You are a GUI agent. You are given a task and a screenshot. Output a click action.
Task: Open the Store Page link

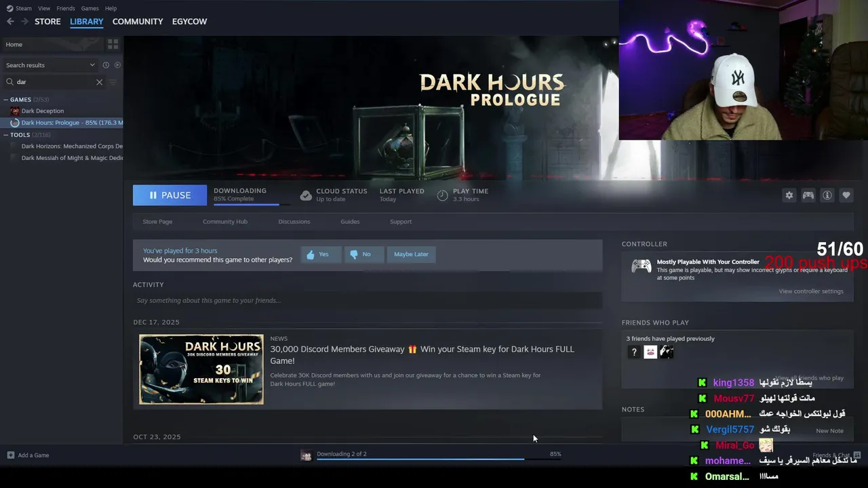click(x=157, y=222)
